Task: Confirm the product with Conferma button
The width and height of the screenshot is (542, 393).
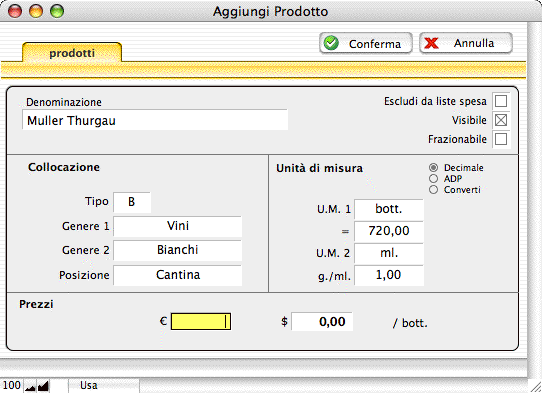Action: point(366,43)
